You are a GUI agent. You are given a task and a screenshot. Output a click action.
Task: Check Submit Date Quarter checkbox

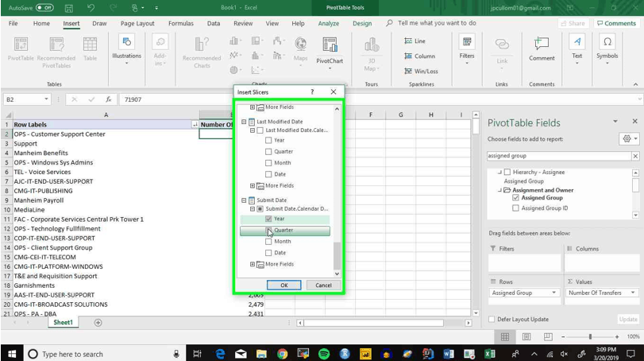tap(268, 231)
